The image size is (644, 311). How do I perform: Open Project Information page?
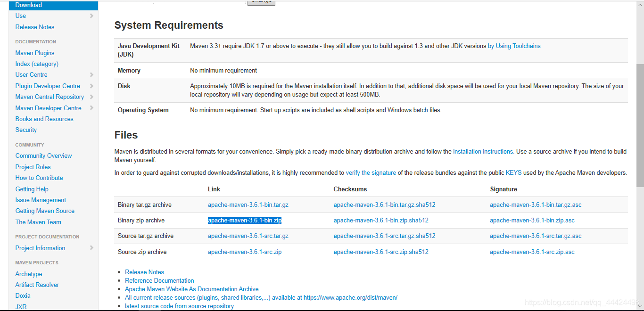coord(40,248)
